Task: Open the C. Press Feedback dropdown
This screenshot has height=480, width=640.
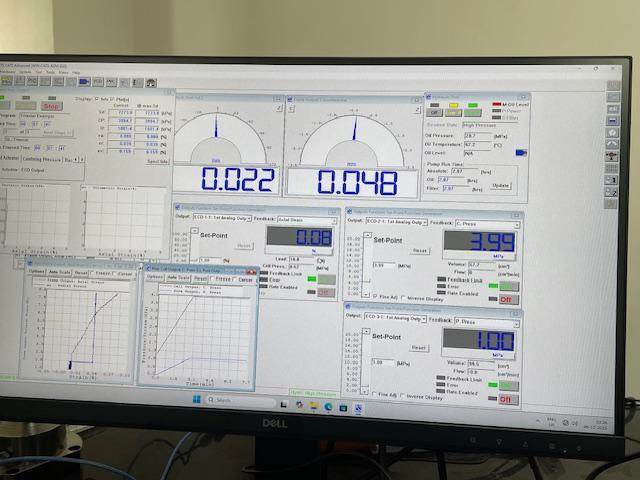Action: (x=487, y=224)
